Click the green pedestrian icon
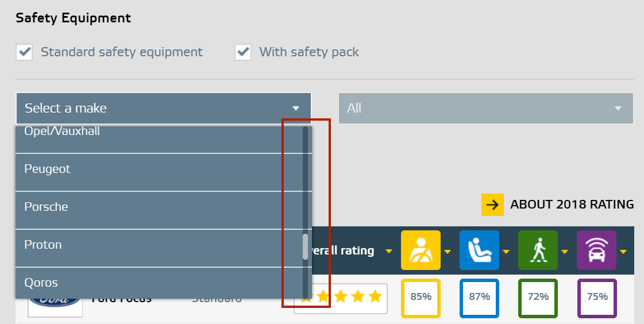 click(x=538, y=250)
